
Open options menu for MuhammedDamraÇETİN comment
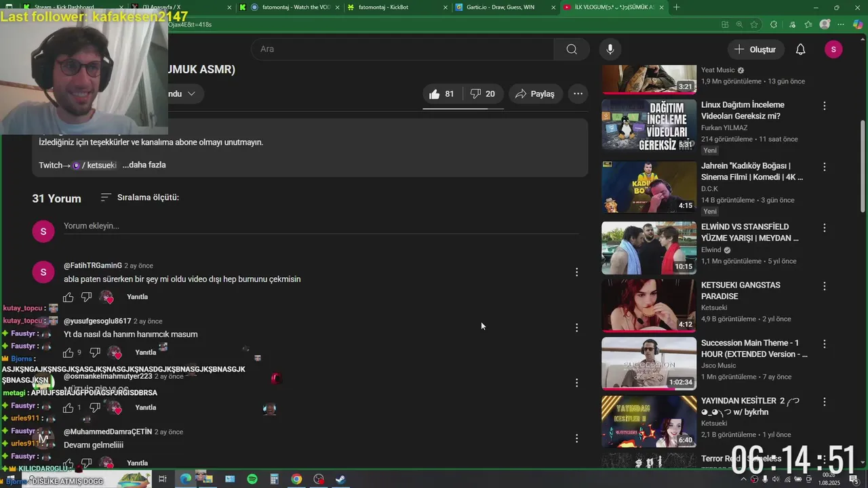tap(576, 439)
